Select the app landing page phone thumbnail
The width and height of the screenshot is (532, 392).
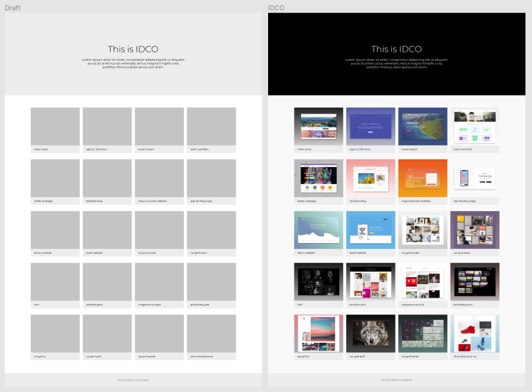(x=475, y=178)
